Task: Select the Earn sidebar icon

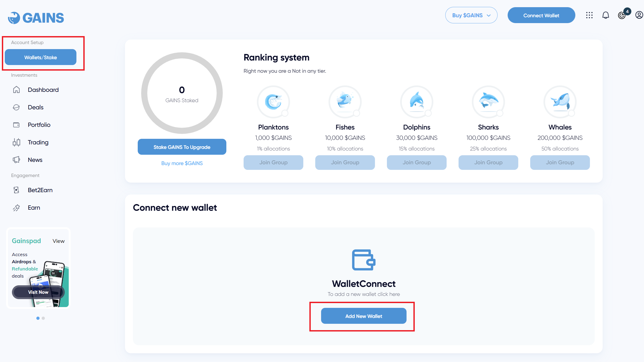Action: [16, 208]
